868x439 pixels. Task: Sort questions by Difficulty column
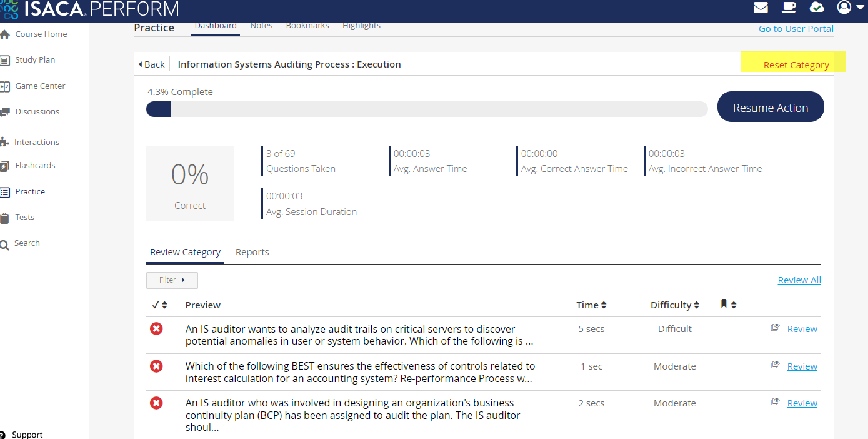674,305
